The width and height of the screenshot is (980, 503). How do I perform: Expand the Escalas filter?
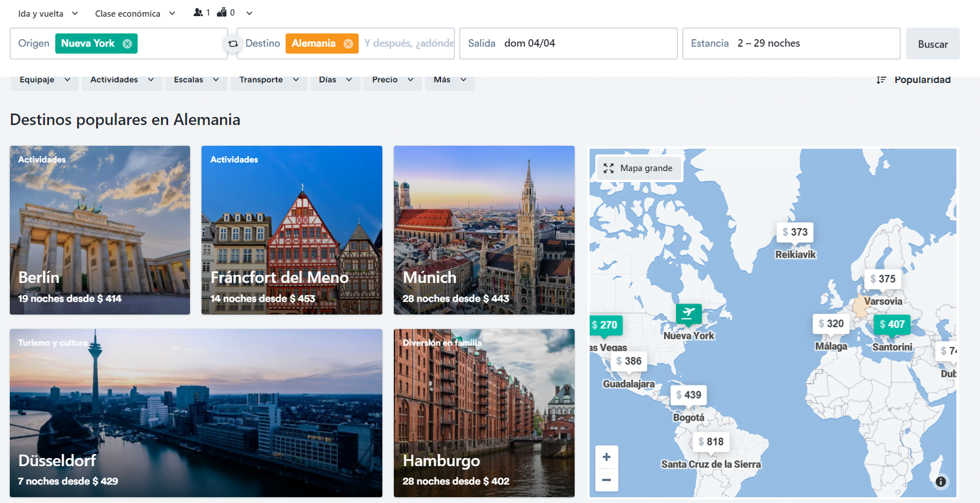pyautogui.click(x=196, y=80)
